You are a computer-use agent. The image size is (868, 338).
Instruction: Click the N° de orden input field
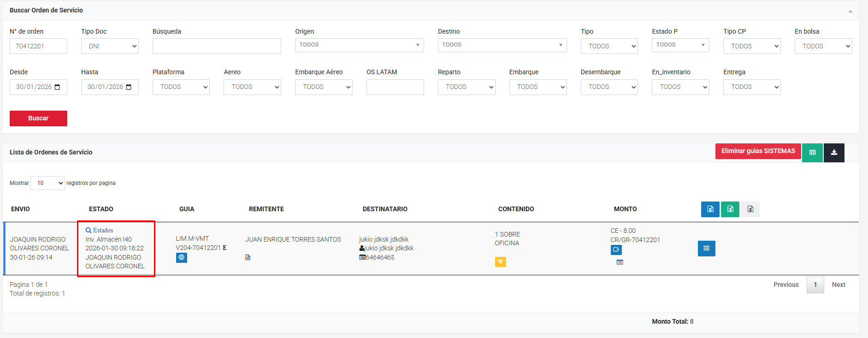point(38,46)
